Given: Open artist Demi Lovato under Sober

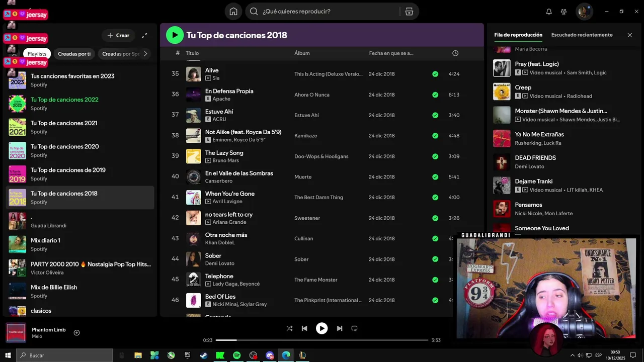Looking at the screenshot, I should coord(219,263).
